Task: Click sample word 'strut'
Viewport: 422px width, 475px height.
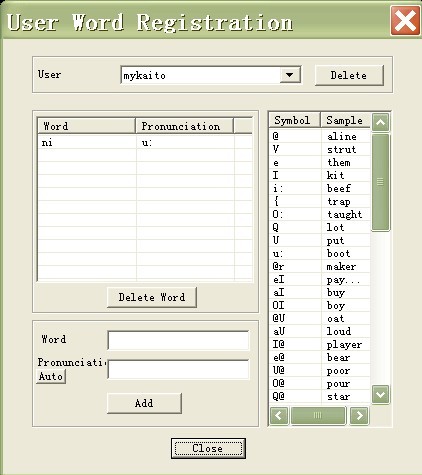Action: tap(342, 149)
